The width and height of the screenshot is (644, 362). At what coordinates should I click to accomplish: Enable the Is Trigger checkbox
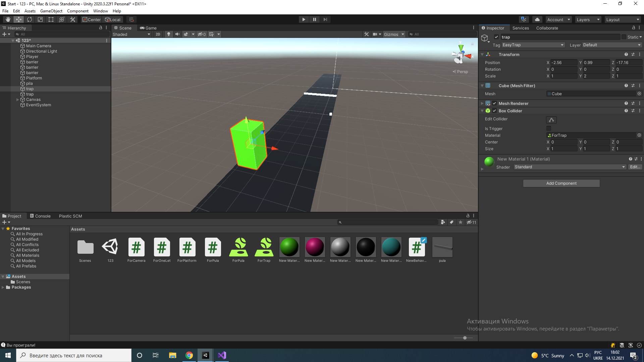click(549, 129)
